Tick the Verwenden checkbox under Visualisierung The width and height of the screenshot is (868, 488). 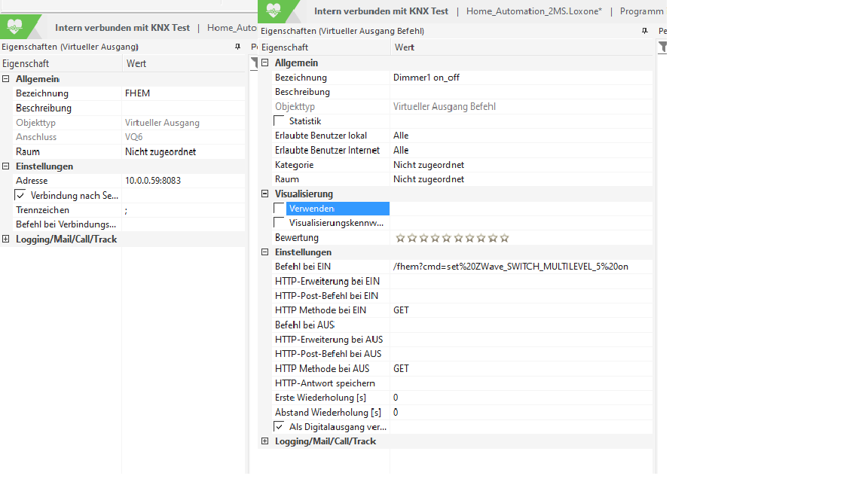pyautogui.click(x=280, y=209)
